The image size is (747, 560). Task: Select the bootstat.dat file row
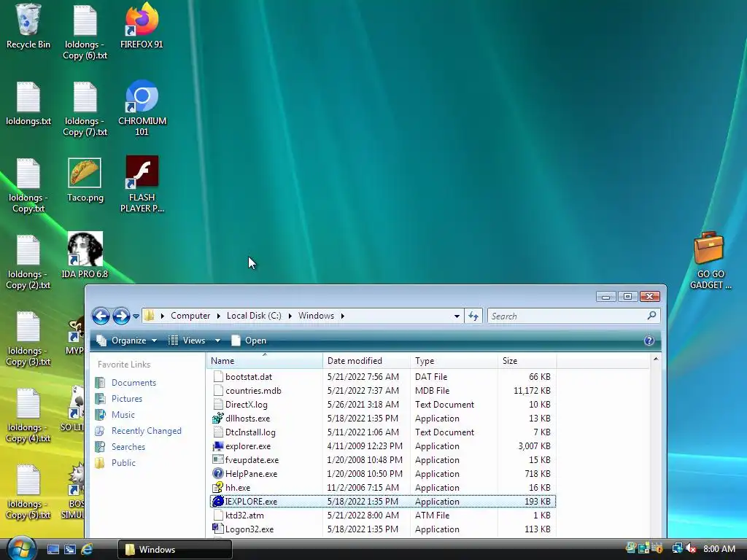pyautogui.click(x=382, y=377)
